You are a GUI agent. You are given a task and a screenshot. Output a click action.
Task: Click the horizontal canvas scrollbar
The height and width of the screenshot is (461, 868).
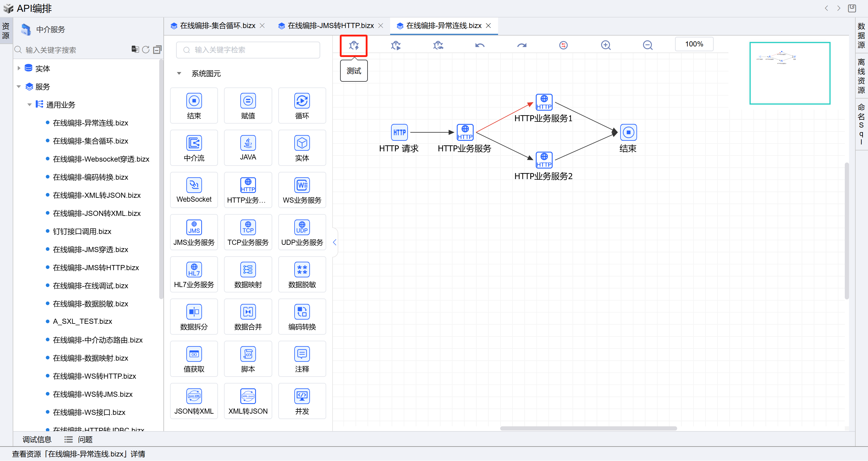(x=588, y=429)
